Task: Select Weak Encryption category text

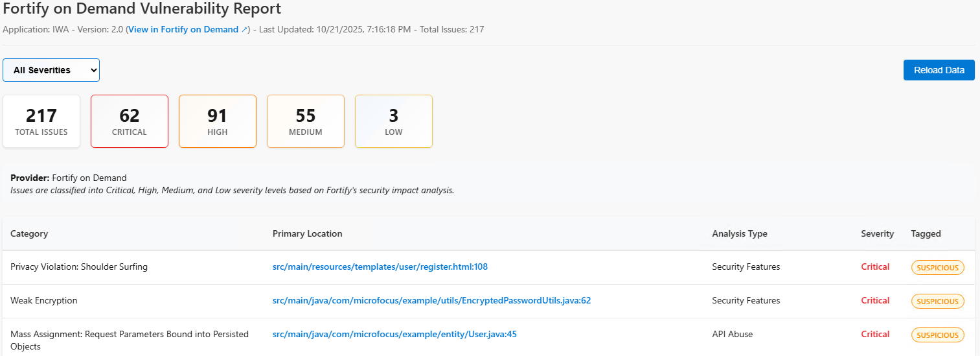Action: pyautogui.click(x=44, y=300)
